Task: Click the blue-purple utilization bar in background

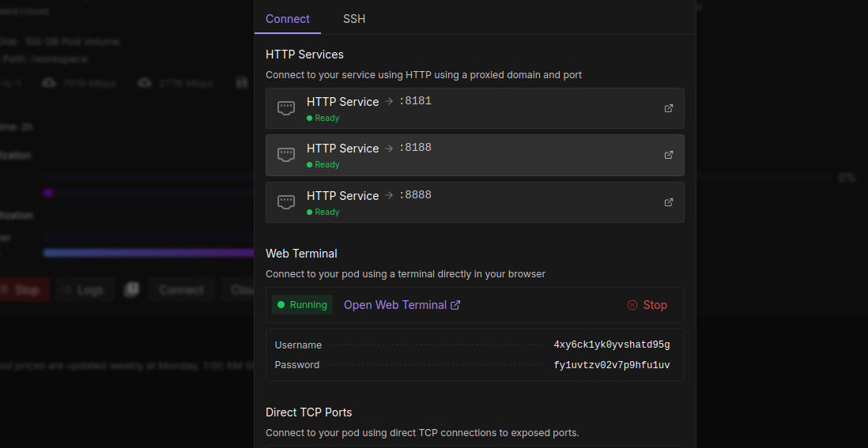Action: click(149, 253)
